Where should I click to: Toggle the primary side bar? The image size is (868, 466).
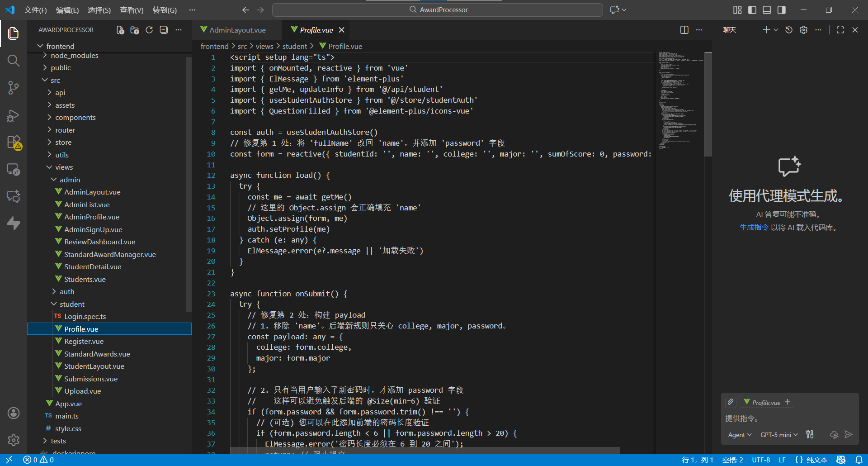(752, 10)
